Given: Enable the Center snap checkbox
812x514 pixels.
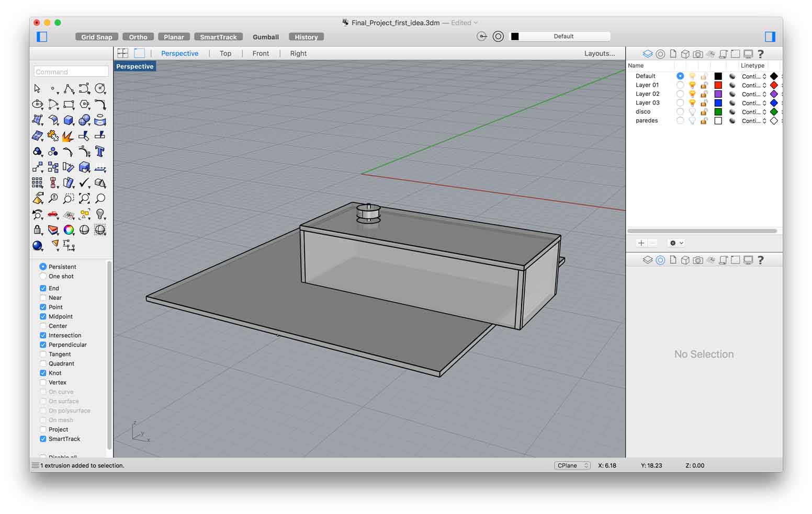Looking at the screenshot, I should [43, 326].
